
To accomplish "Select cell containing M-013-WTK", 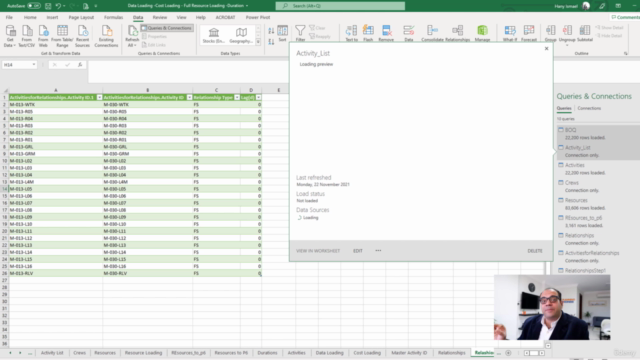I will click(x=56, y=104).
